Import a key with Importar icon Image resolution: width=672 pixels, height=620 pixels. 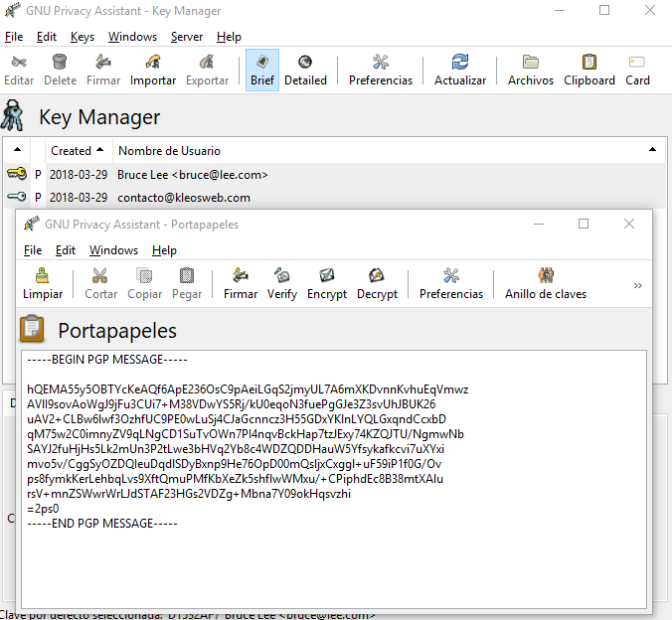[153, 70]
